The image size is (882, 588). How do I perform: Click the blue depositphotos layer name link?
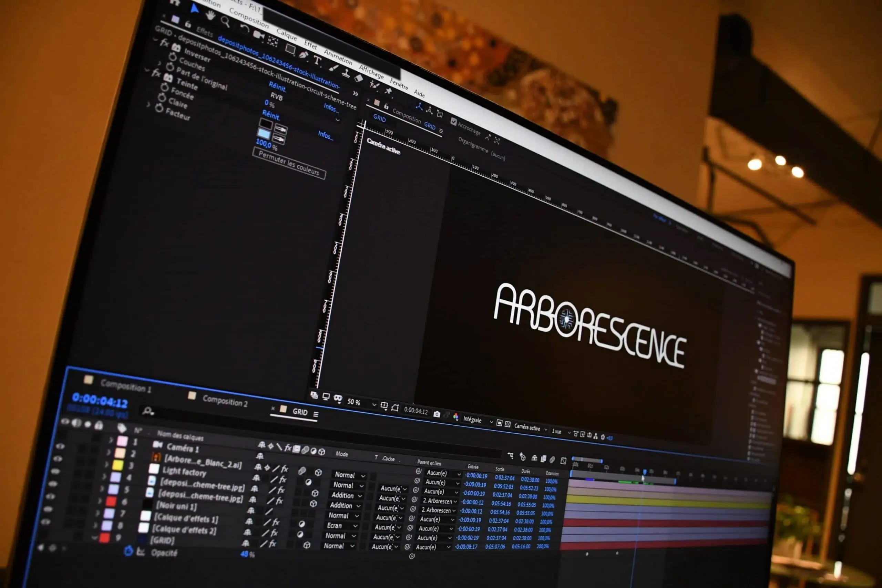coord(278,61)
